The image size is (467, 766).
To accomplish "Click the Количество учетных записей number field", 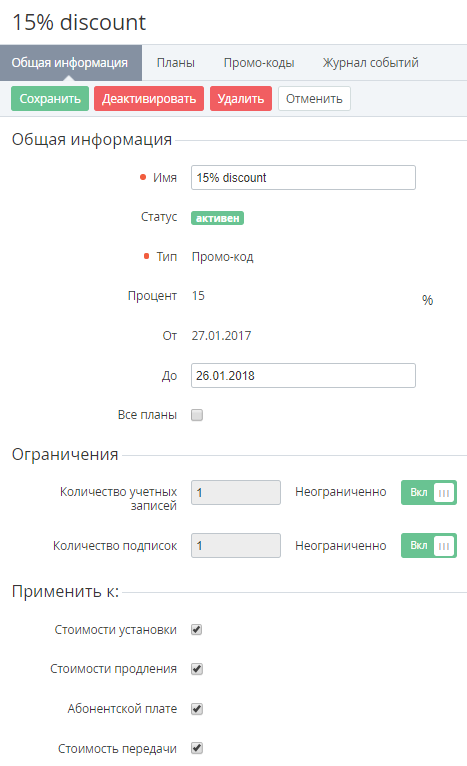I will (x=236, y=492).
